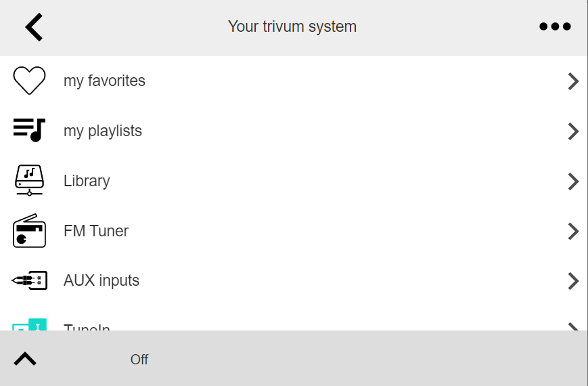Image resolution: width=588 pixels, height=386 pixels.
Task: Open FM Tuner chevron arrow
Action: click(x=573, y=232)
